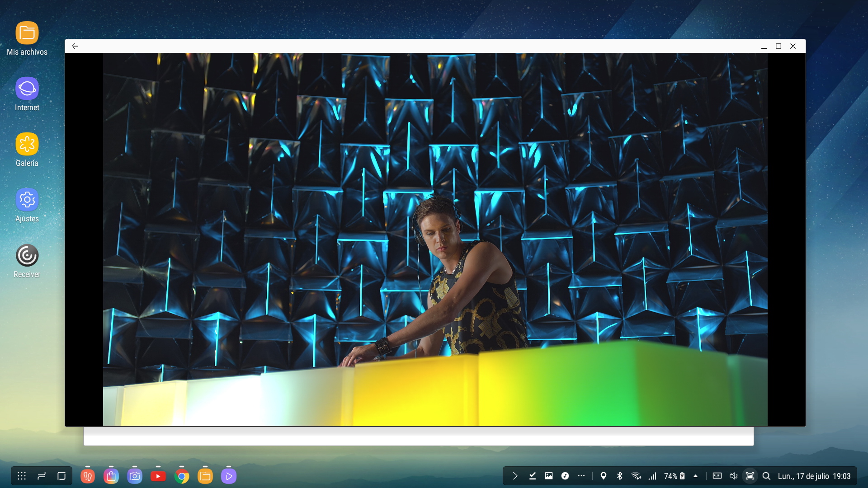Open the on-screen keyboard icon
This screenshot has height=488, width=868.
pyautogui.click(x=717, y=476)
